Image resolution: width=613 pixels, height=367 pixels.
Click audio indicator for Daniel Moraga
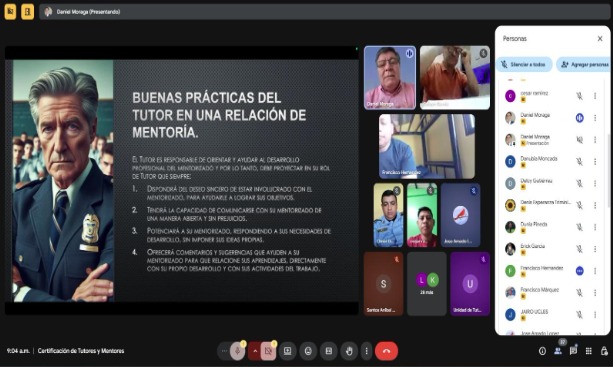pyautogui.click(x=579, y=118)
